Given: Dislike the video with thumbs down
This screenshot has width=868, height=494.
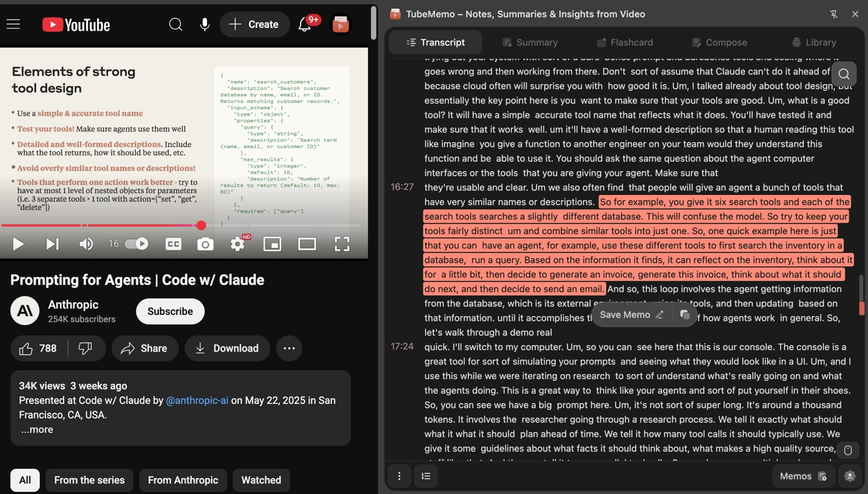Looking at the screenshot, I should [x=85, y=348].
